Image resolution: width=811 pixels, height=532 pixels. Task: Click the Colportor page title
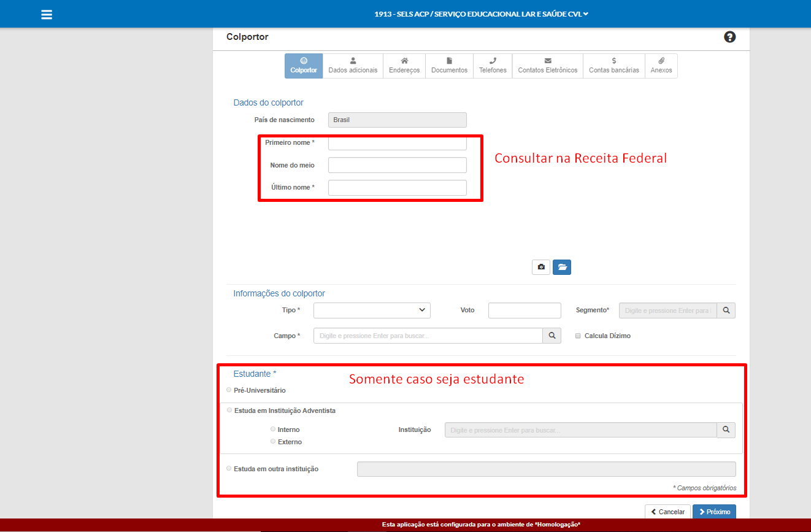tap(247, 37)
